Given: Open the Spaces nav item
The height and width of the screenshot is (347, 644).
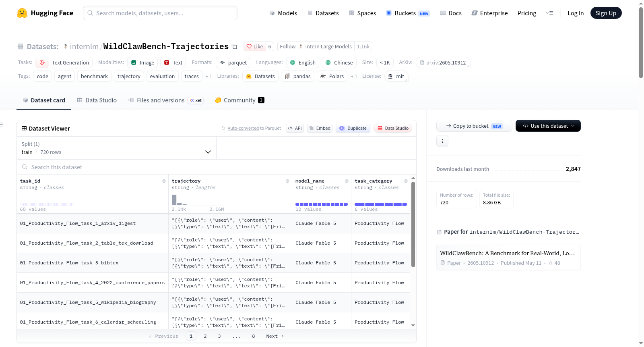Looking at the screenshot, I should coord(362,13).
